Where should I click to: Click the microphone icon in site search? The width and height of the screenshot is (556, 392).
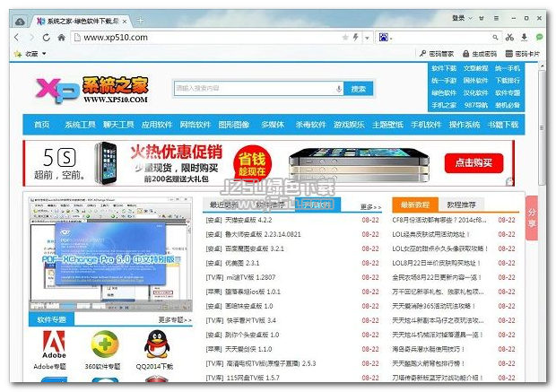tap(339, 89)
